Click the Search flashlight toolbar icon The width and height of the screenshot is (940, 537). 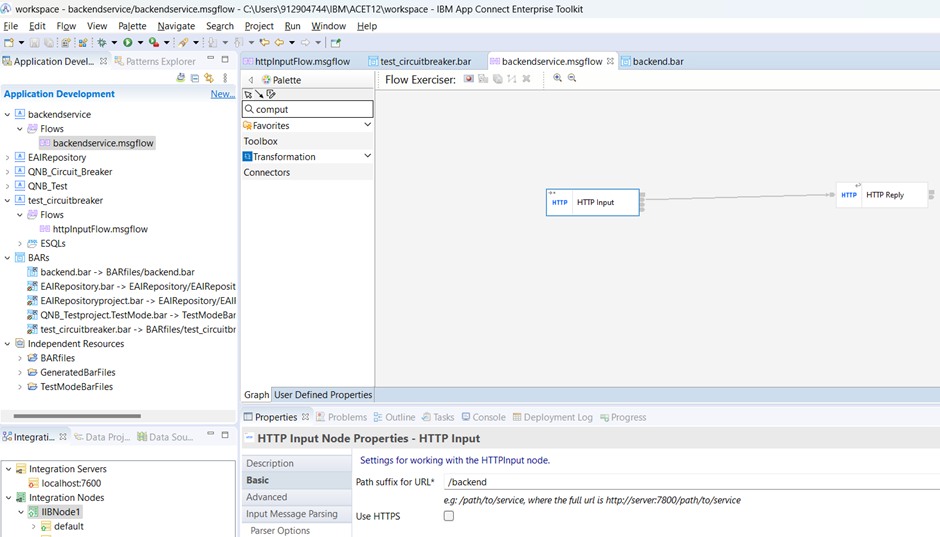click(x=183, y=43)
